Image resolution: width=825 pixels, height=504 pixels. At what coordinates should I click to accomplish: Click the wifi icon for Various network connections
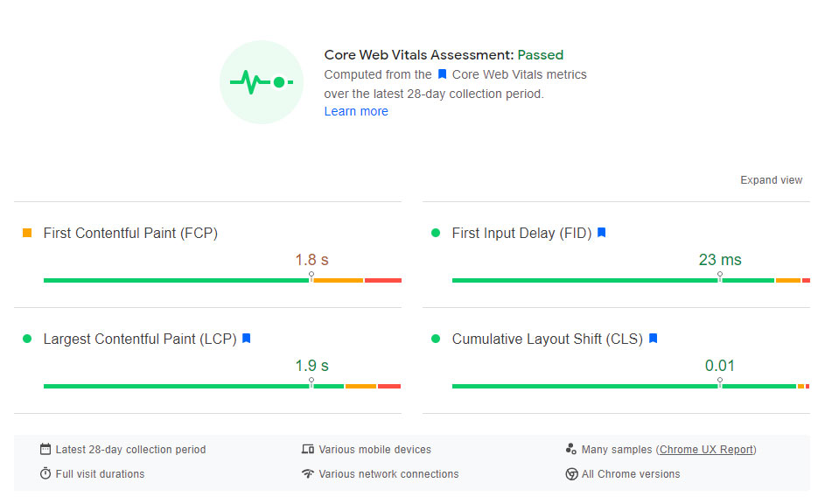[x=308, y=473]
